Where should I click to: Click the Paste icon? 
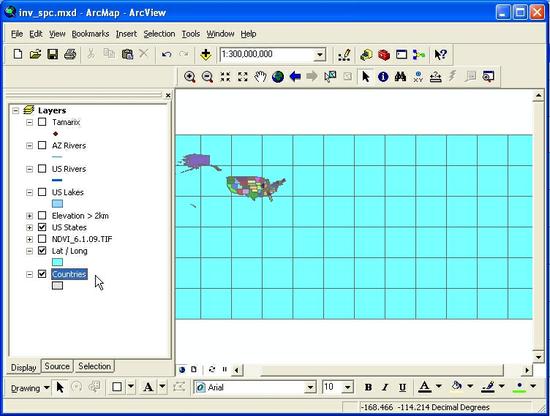(x=127, y=54)
